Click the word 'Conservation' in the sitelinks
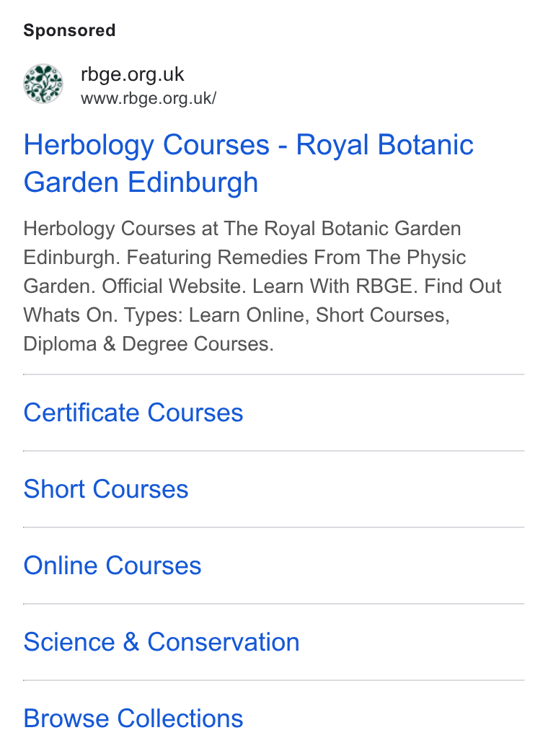 point(223,642)
